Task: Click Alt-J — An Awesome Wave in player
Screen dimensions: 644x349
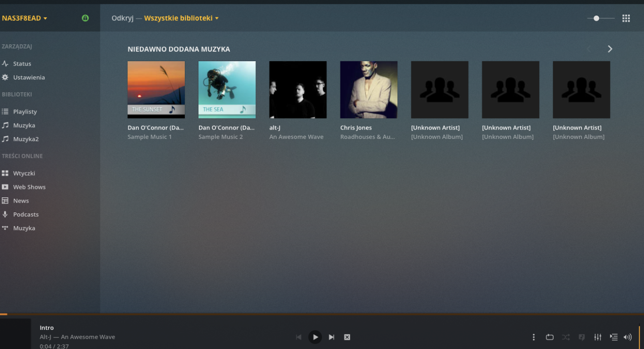Action: click(x=77, y=337)
